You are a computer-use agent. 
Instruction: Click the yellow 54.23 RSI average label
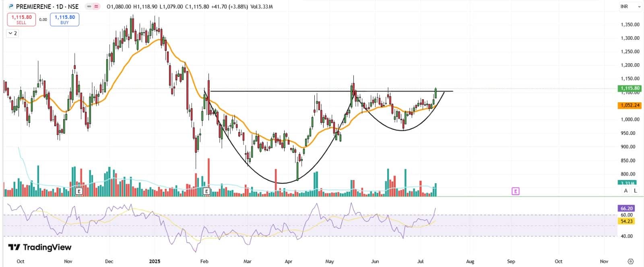(627, 221)
